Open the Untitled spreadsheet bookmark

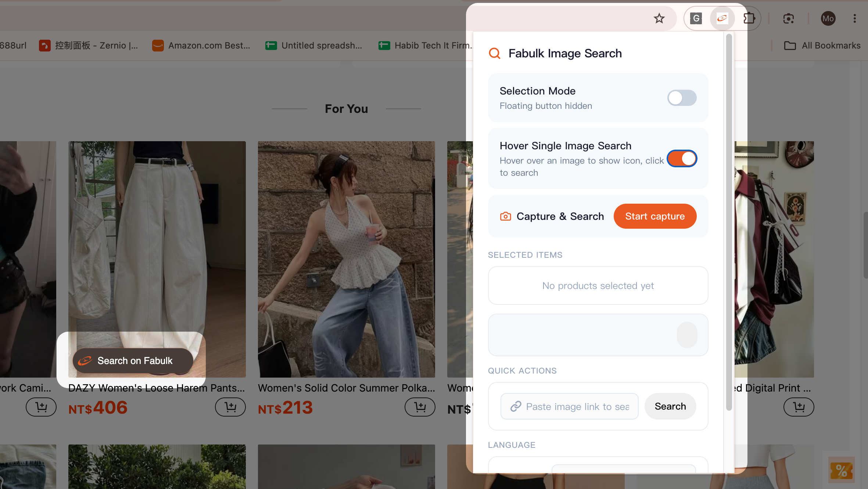click(313, 46)
